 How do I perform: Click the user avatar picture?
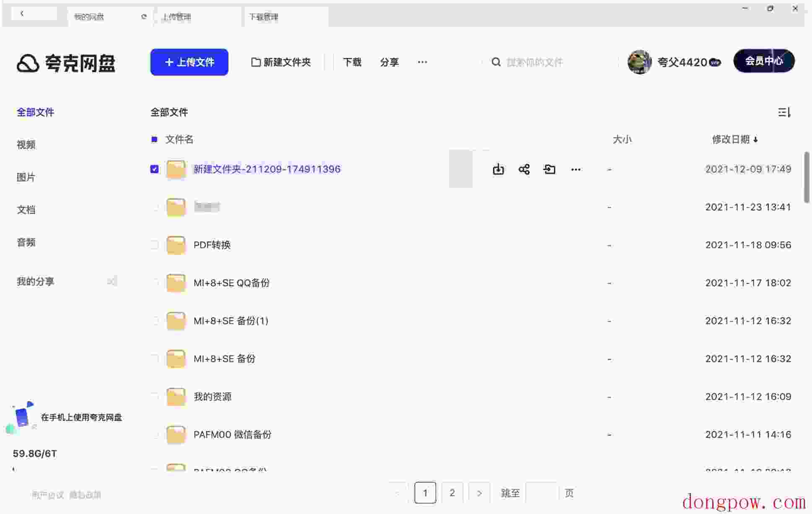pyautogui.click(x=639, y=62)
